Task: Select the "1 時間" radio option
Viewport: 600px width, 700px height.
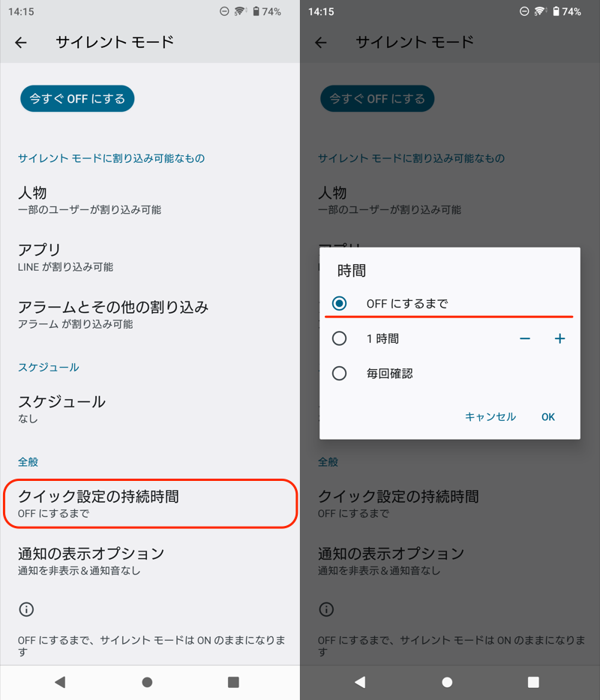Action: [340, 339]
